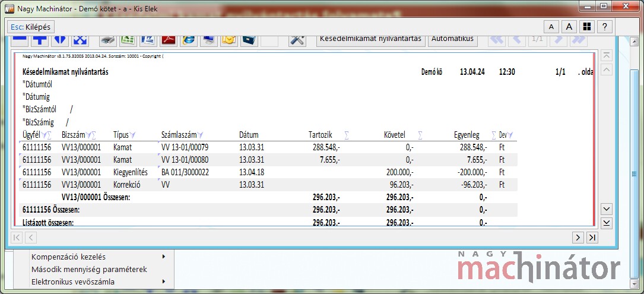Click Dátum column header
The width and height of the screenshot is (644, 294).
coord(249,135)
